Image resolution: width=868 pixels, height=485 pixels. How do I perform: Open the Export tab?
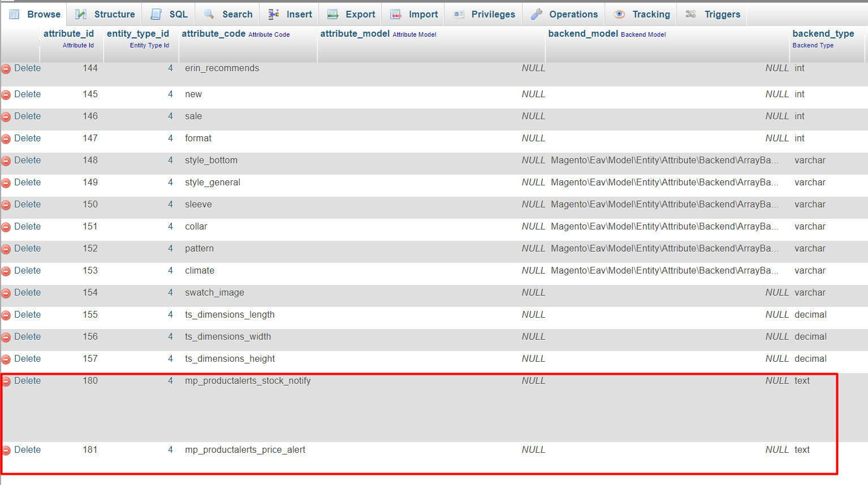click(360, 14)
